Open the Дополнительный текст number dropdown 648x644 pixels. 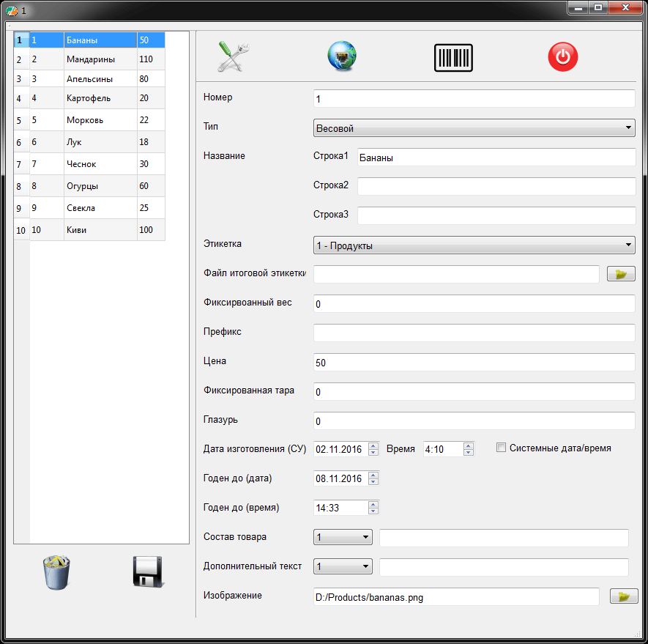[343, 567]
